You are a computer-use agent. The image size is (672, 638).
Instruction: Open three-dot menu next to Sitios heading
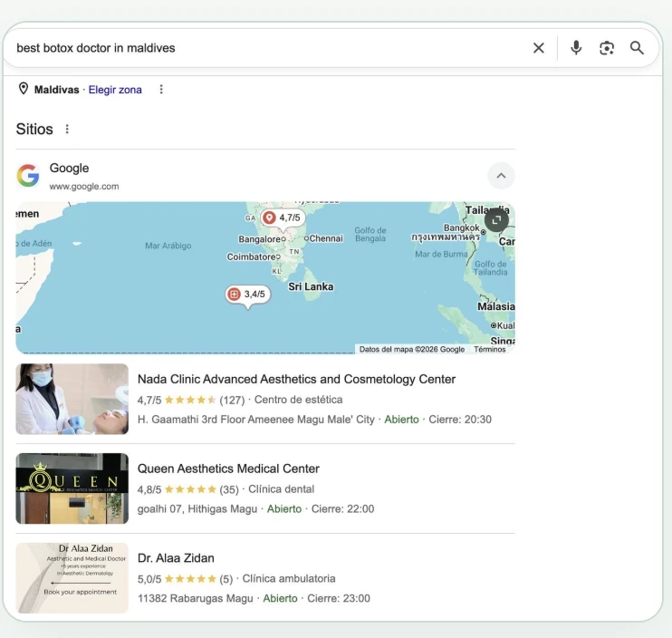tap(67, 129)
